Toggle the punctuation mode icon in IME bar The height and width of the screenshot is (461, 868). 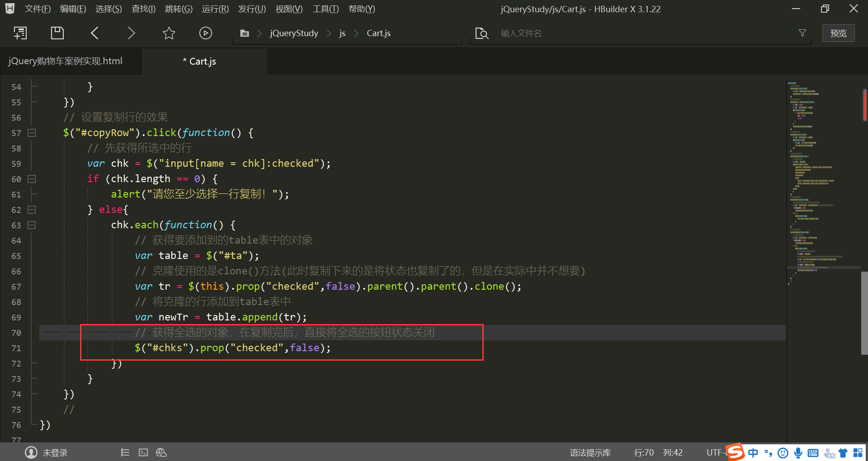768,452
